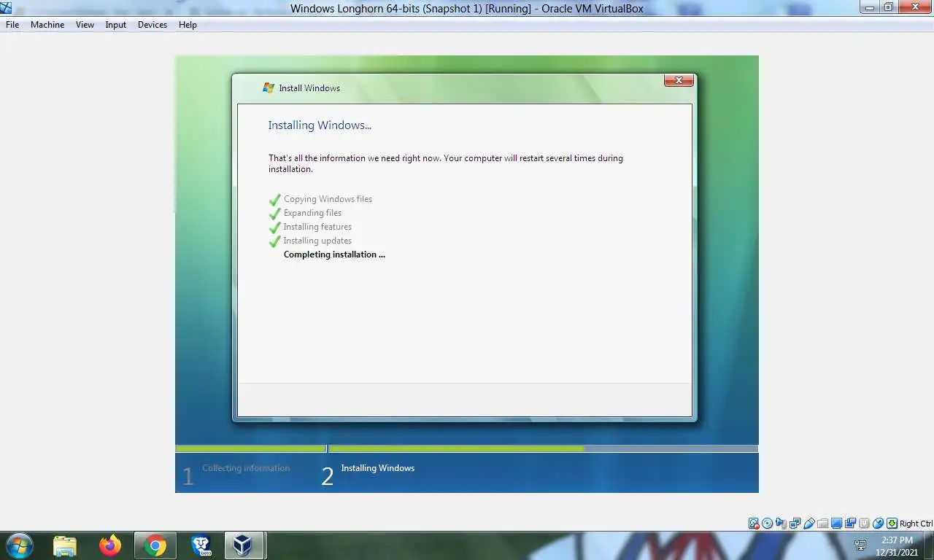Click the keyboard capture arrow icon

tap(892, 523)
